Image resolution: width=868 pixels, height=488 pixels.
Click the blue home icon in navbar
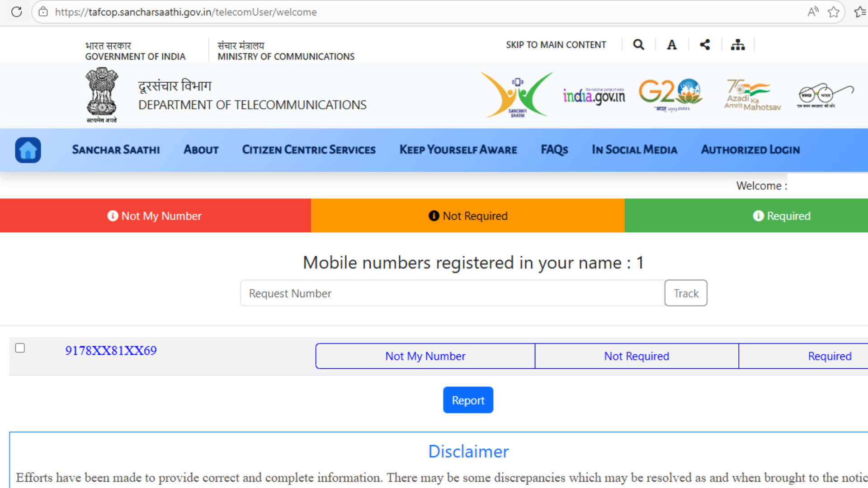[x=28, y=150]
